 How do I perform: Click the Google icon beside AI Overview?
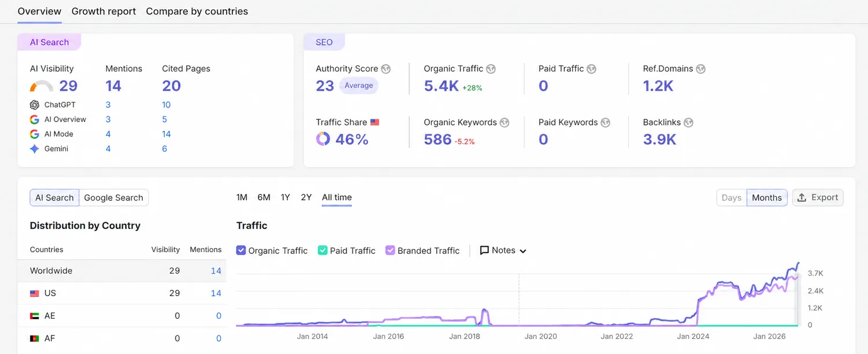tap(35, 119)
